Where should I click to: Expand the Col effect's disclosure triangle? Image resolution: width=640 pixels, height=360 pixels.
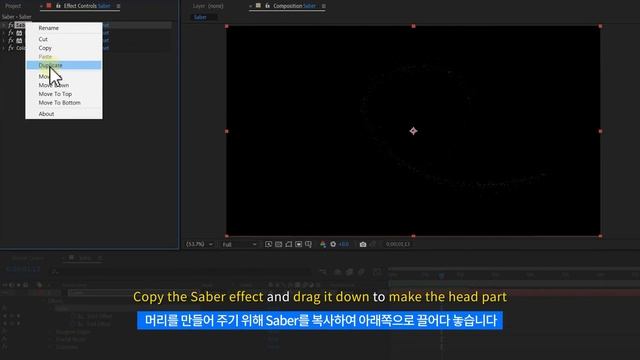(4, 48)
